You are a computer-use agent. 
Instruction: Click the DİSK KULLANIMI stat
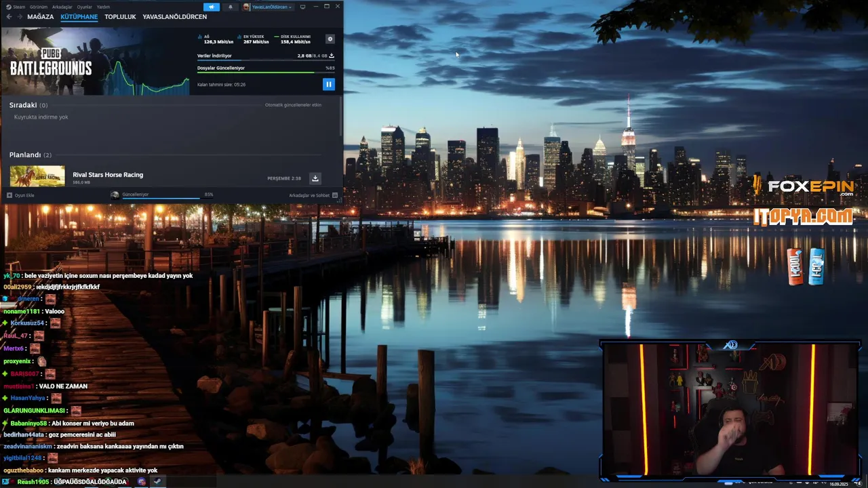point(293,39)
